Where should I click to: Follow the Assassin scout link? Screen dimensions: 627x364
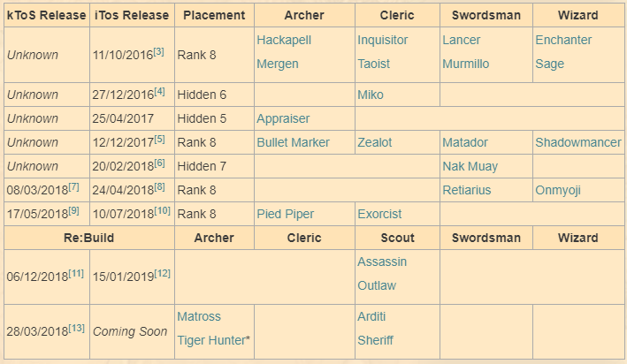tap(382, 262)
